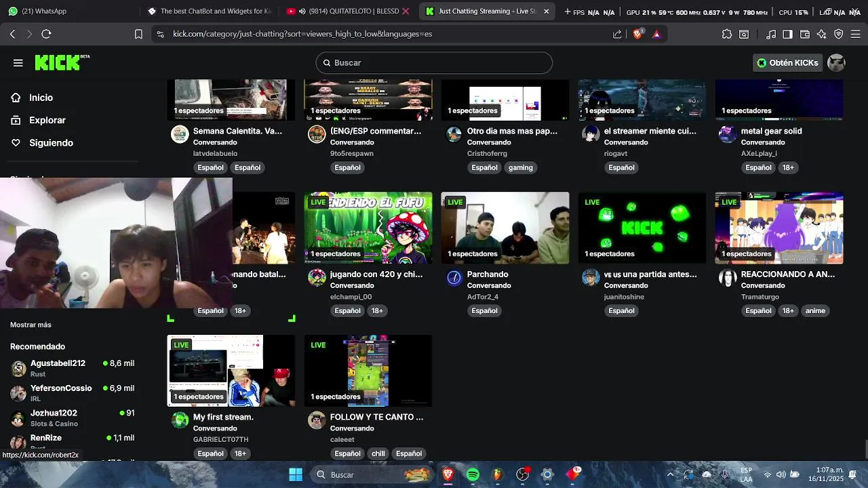Open Brave VPN shield icon

(838, 34)
